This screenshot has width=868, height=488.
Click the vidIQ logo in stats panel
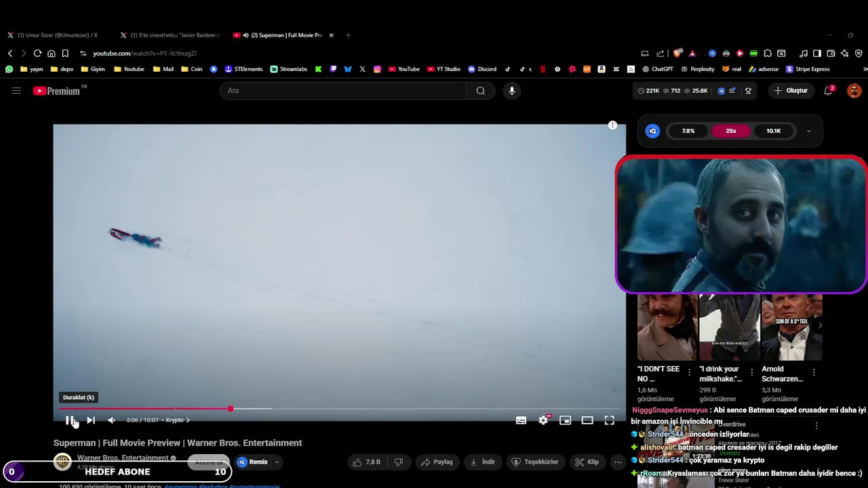tap(652, 131)
